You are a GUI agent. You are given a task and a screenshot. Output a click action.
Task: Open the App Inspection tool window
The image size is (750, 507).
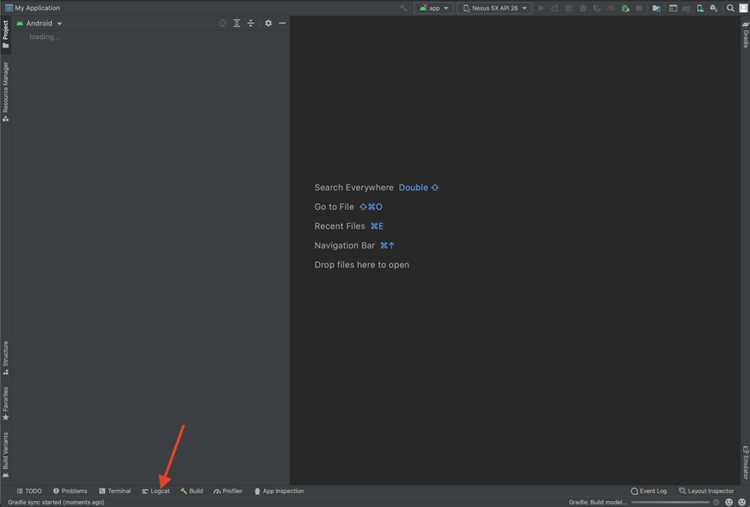click(279, 491)
